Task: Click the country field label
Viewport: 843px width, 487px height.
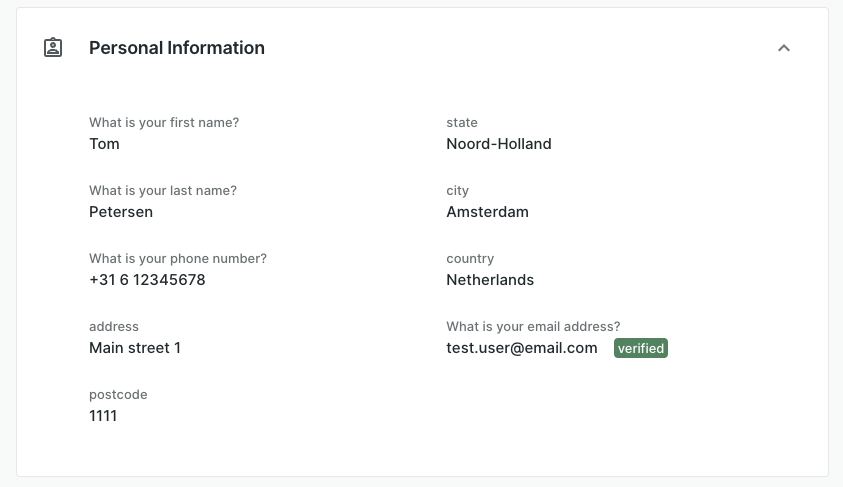Action: click(470, 259)
